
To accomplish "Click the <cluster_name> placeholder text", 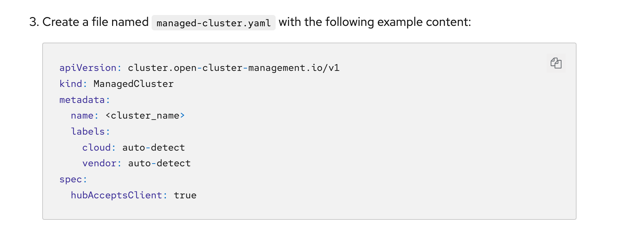I will [145, 116].
